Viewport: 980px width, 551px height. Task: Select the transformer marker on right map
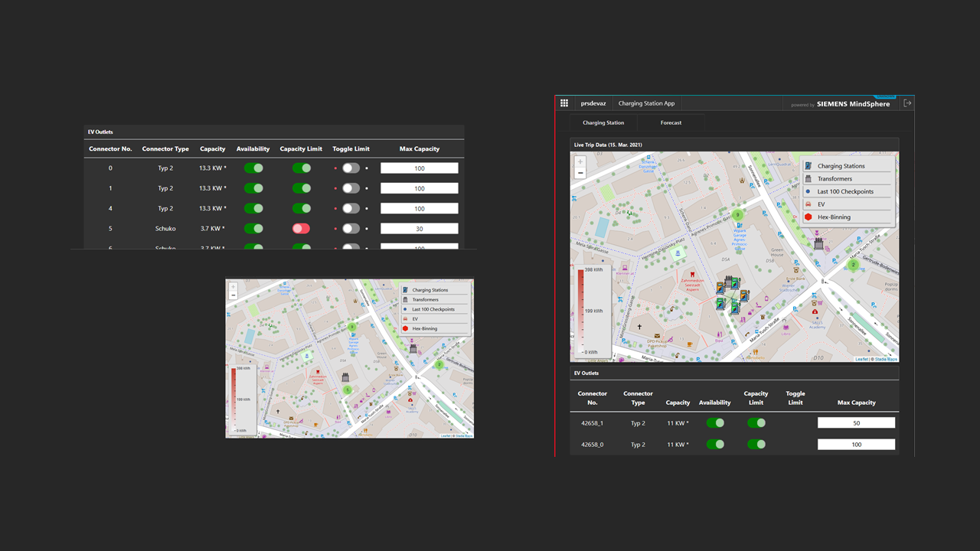tap(818, 244)
